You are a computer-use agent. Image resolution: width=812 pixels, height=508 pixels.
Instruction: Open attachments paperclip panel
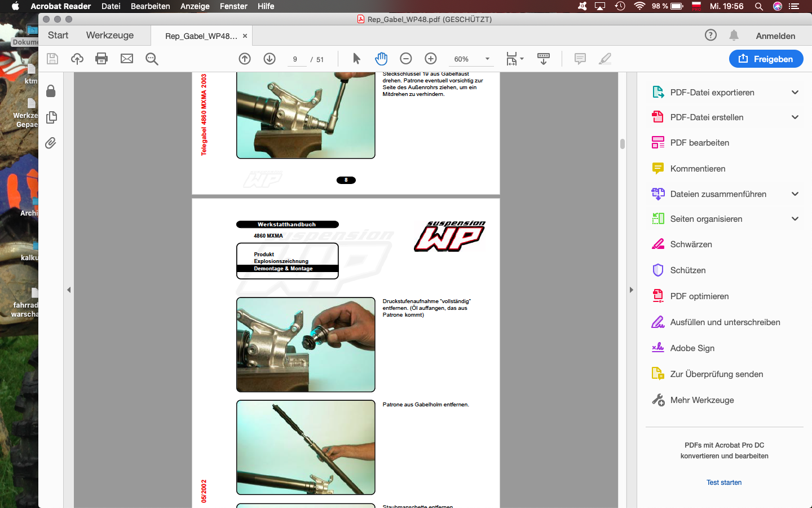click(51, 143)
